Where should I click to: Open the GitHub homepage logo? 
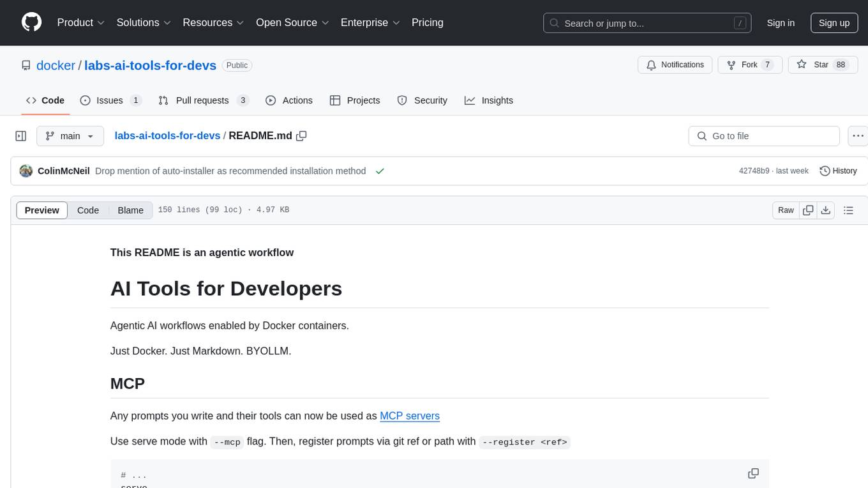(31, 22)
